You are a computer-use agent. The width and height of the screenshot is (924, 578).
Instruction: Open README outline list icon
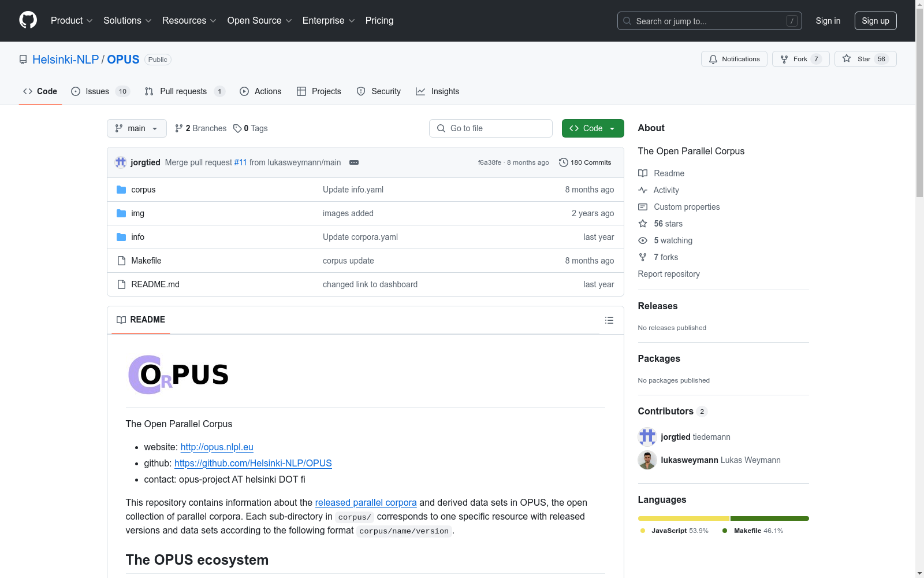point(609,320)
